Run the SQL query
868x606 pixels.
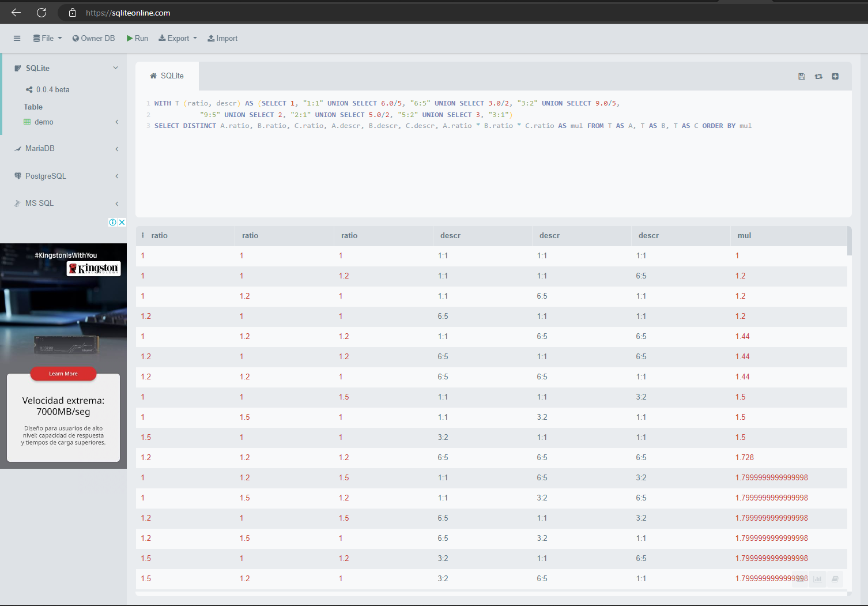pos(137,39)
